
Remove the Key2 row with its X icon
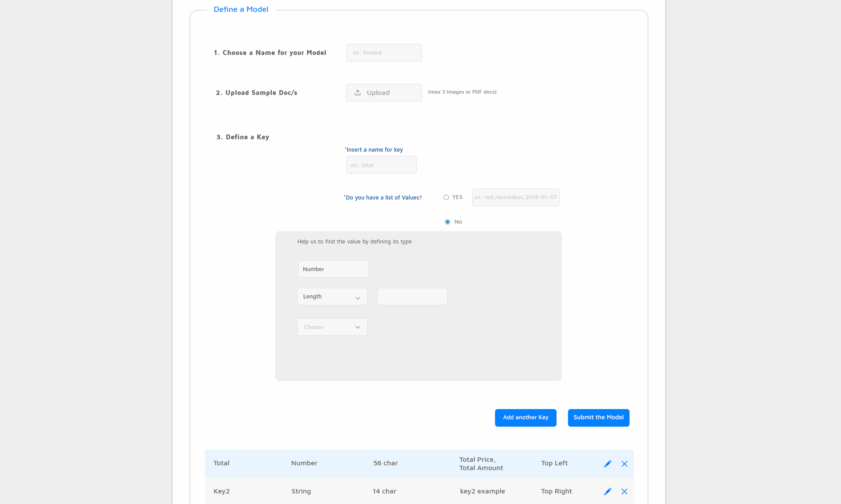[624, 492]
